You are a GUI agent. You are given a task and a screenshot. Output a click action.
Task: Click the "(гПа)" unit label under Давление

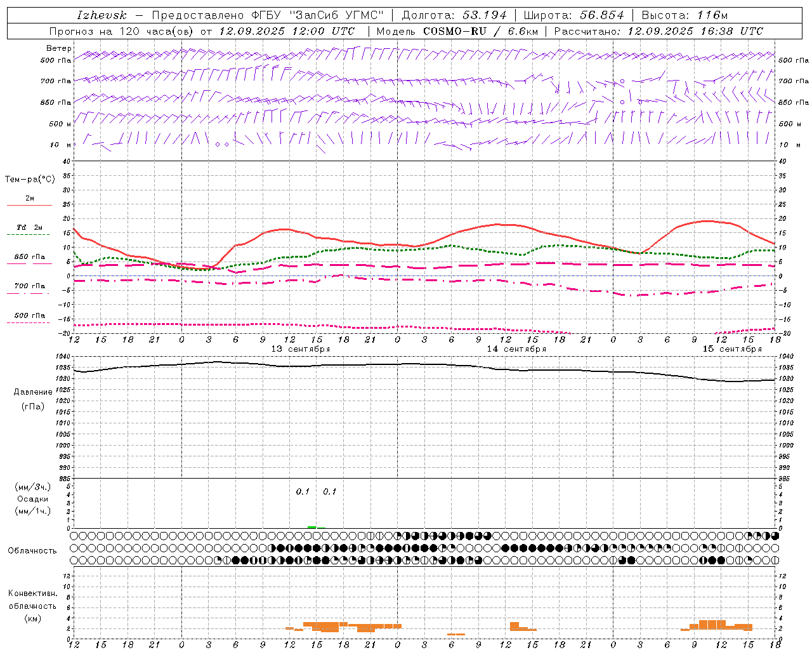pos(32,406)
